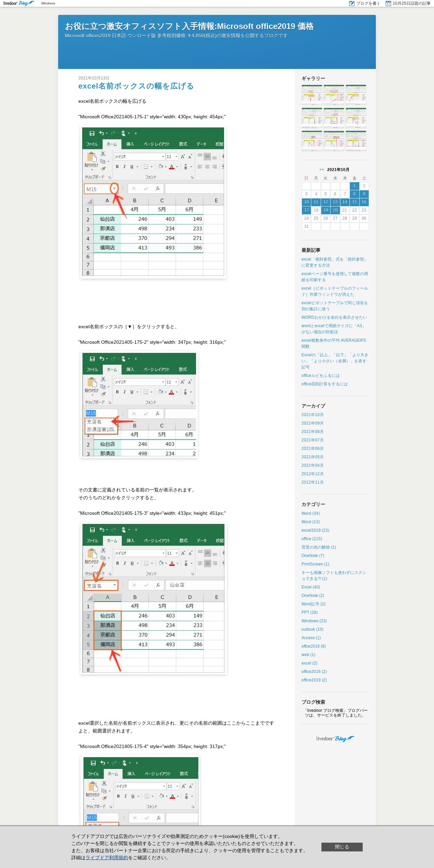Open category office2019 (2)
Viewport: 434px width, 868px height.
[314, 680]
